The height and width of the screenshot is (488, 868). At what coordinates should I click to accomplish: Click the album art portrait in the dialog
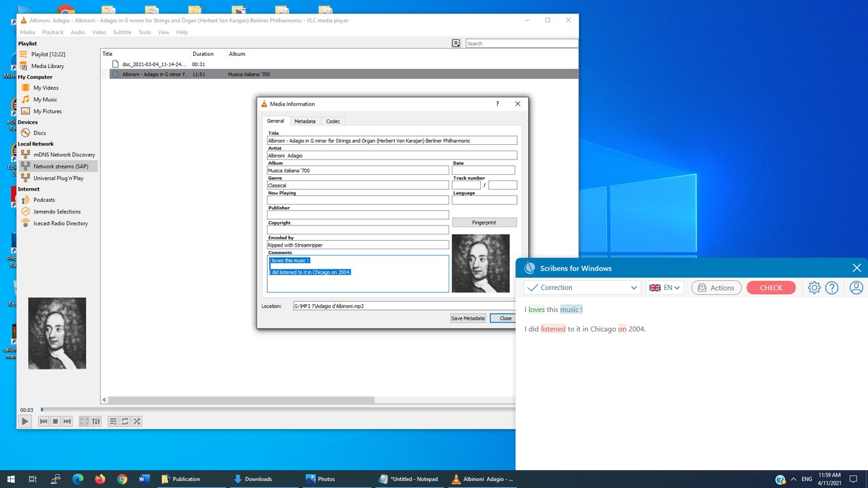coord(480,263)
